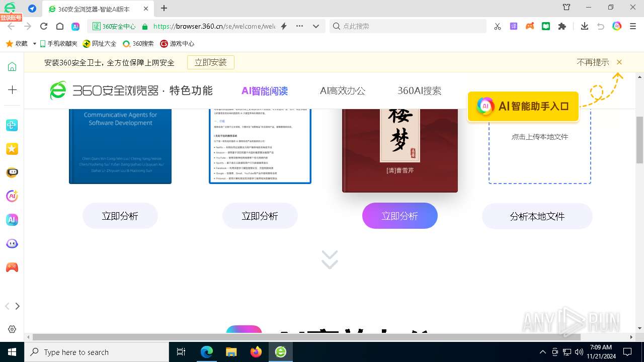Click the horizontal page scrollbar
This screenshot has height=362, width=644.
pos(306,337)
